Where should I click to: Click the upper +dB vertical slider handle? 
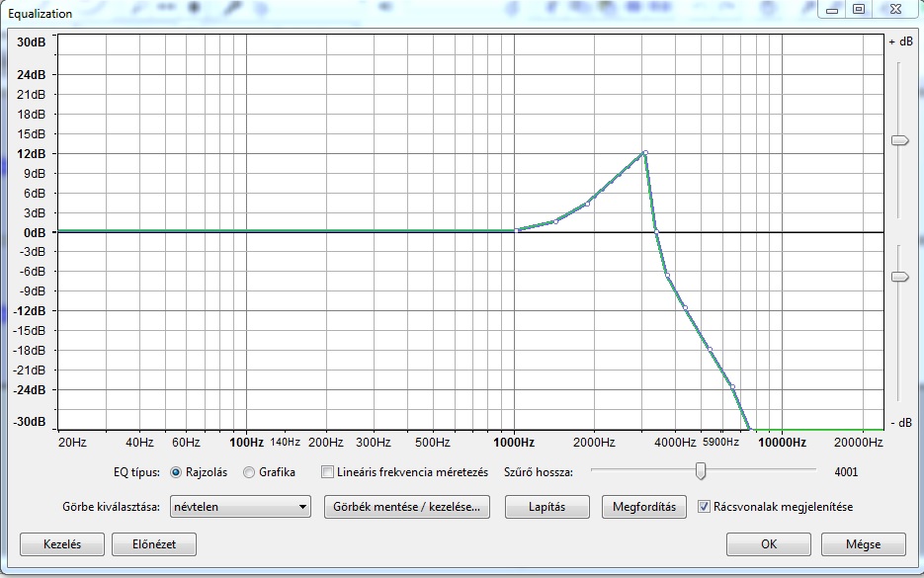click(x=899, y=141)
